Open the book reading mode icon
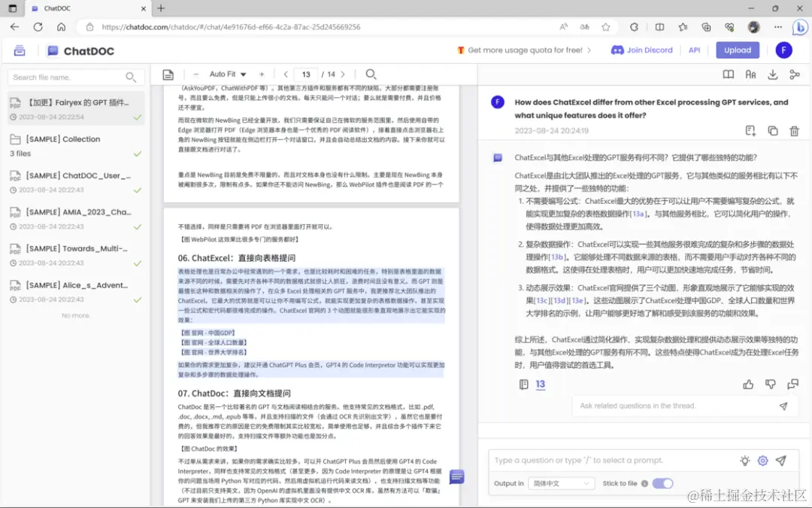The image size is (812, 508). 728,75
